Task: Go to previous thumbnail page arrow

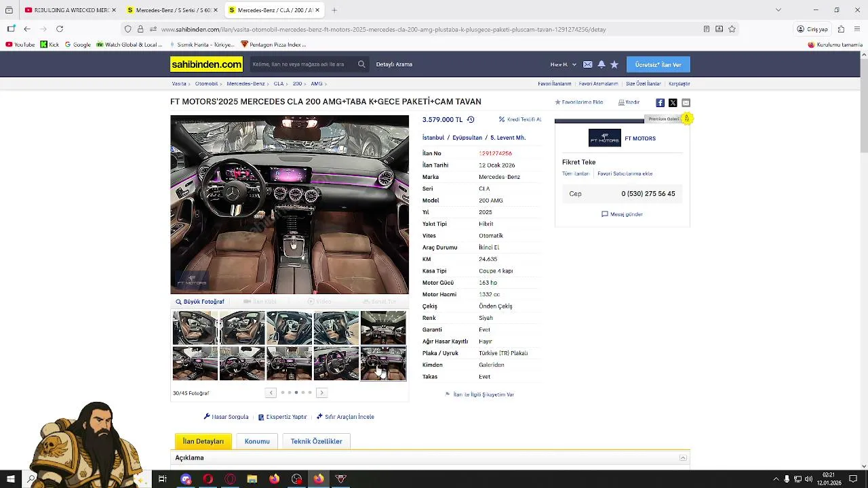Action: (271, 392)
